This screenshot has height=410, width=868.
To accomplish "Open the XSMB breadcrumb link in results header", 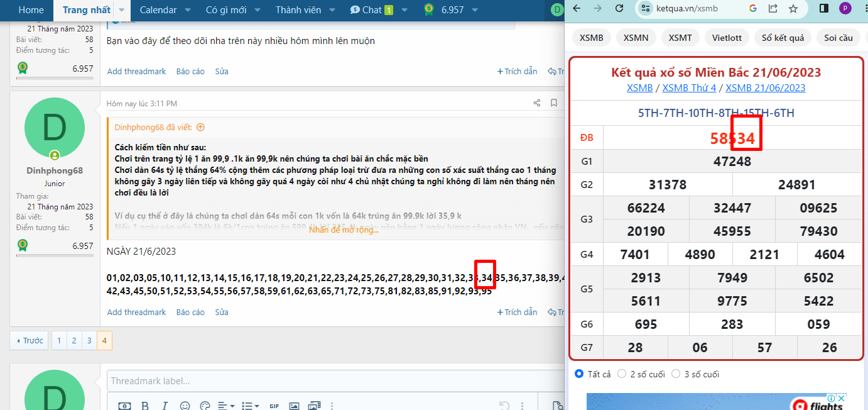I will tap(639, 87).
